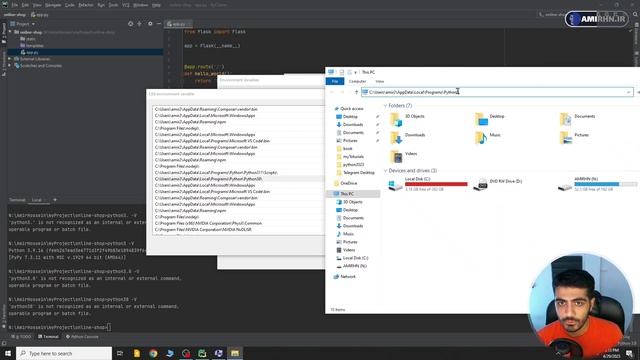Open the Edit menu in PyCharm
The image size is (640, 360).
25,5
